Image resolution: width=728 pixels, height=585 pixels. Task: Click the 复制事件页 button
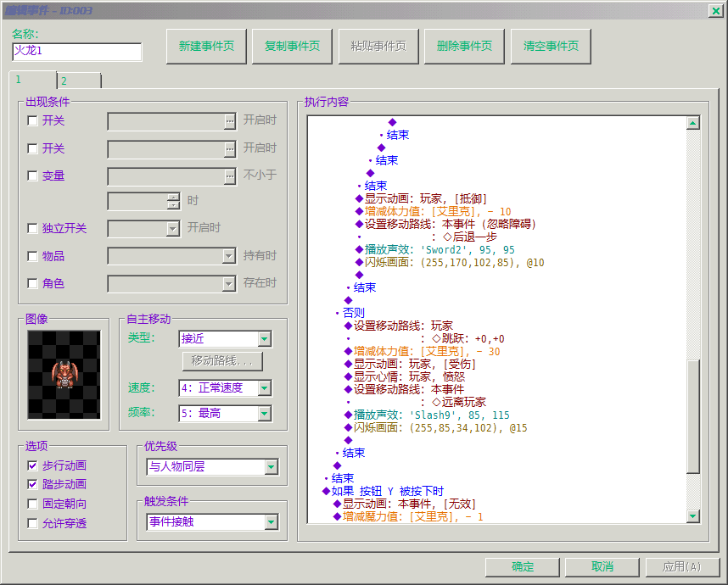[x=292, y=46]
